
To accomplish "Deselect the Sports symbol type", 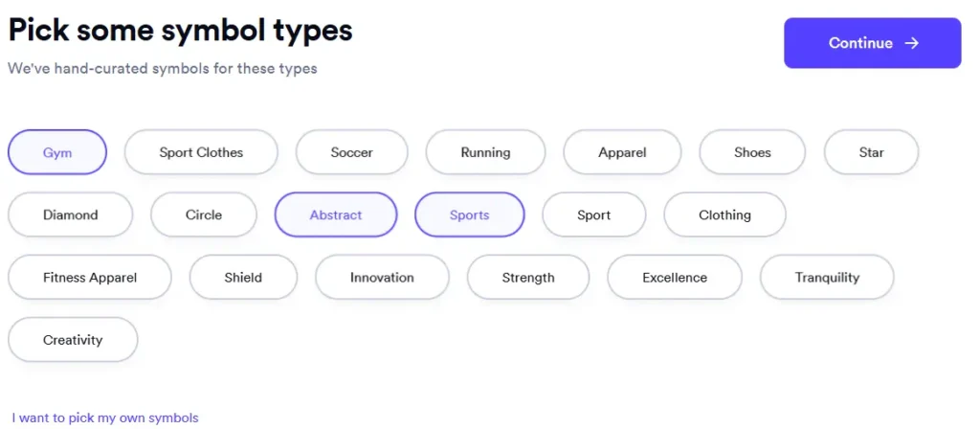I will pos(469,214).
